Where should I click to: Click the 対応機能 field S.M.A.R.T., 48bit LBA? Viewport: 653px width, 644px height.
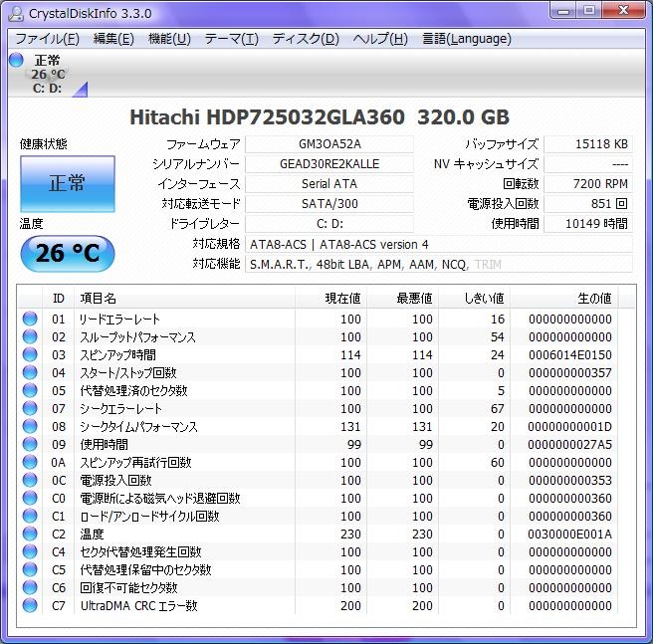(439, 264)
